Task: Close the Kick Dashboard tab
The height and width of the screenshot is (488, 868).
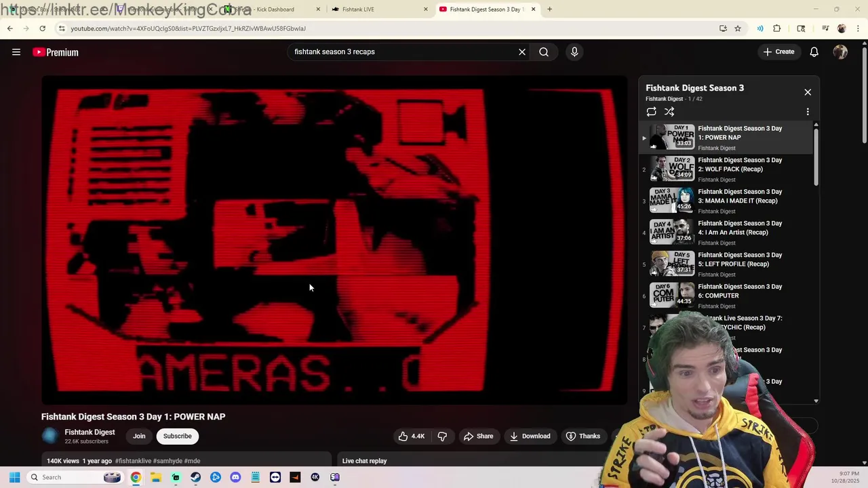Action: tap(317, 9)
